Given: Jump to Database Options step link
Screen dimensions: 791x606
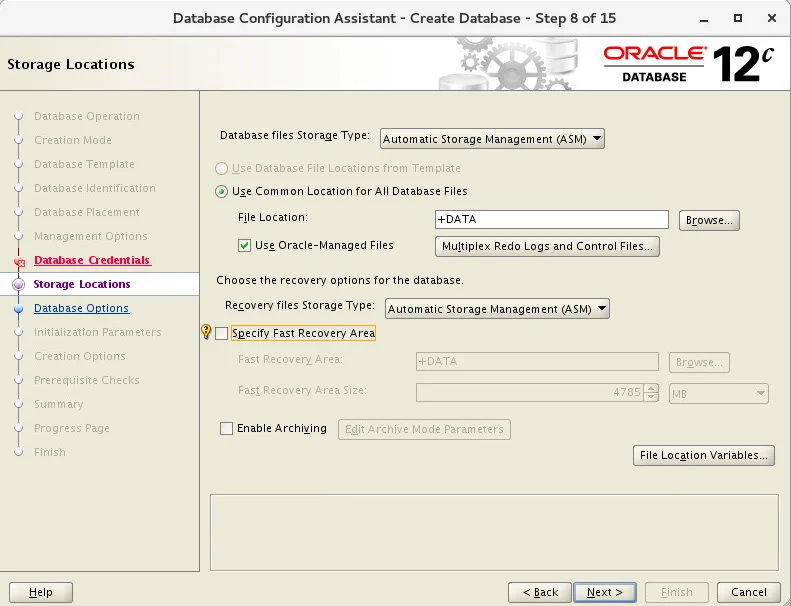Looking at the screenshot, I should (x=81, y=308).
